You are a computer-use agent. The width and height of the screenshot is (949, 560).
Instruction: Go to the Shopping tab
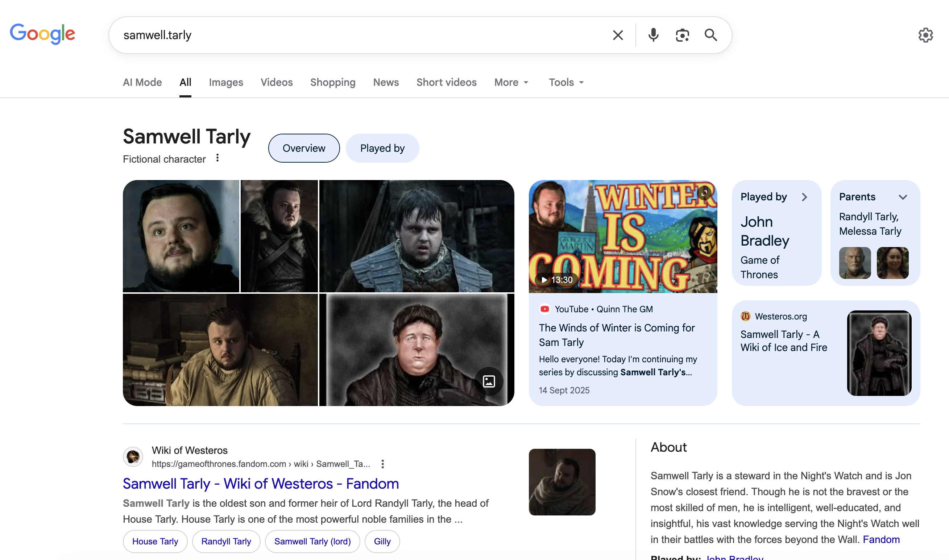tap(333, 82)
